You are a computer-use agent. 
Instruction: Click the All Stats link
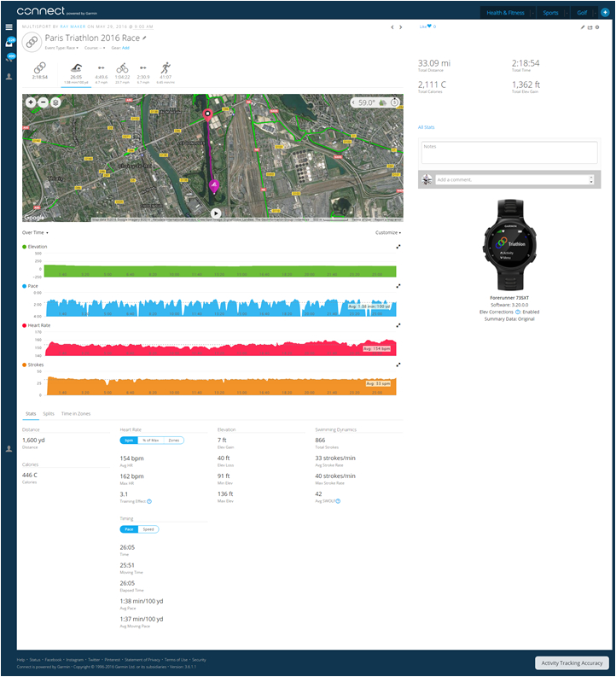(427, 127)
